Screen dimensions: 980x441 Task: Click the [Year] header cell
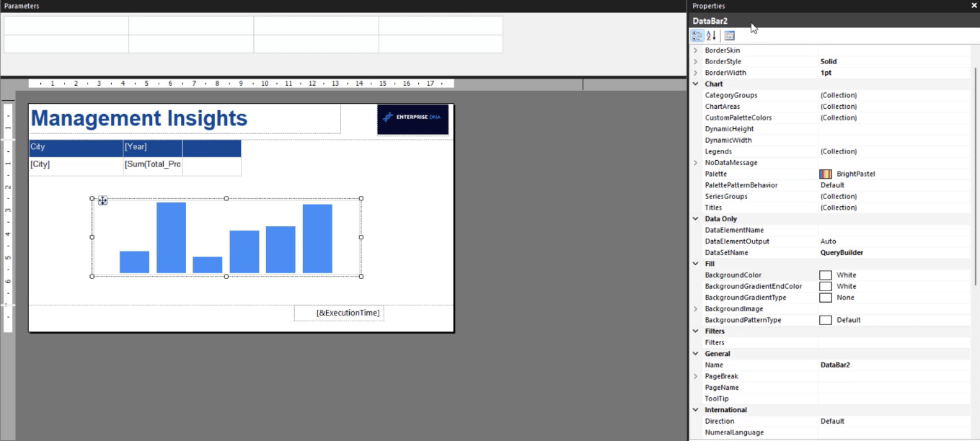tap(153, 148)
